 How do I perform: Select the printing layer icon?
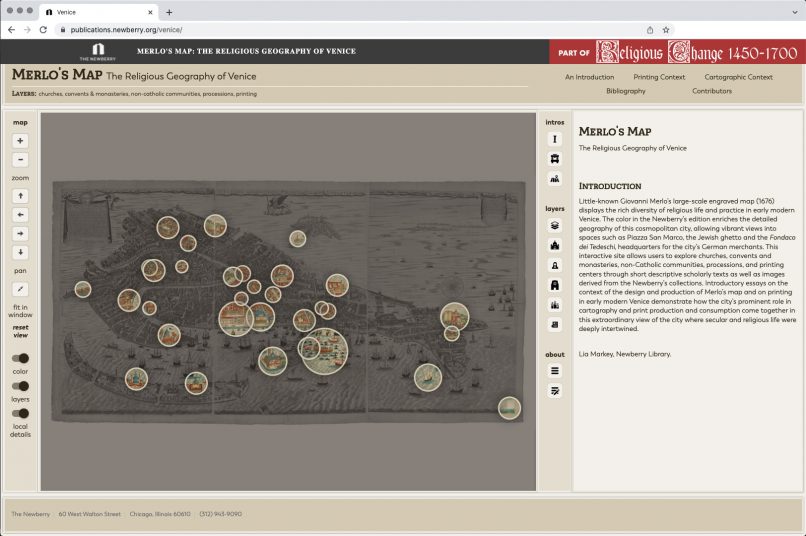coord(555,324)
